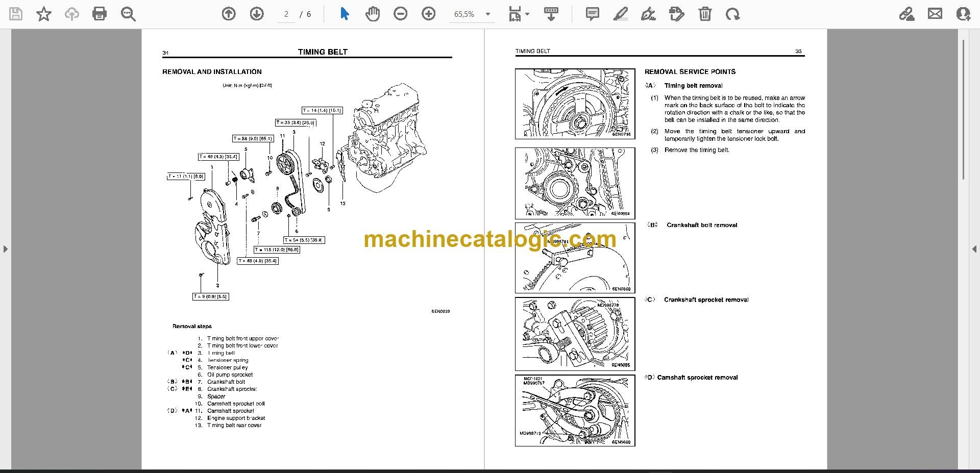Click the 'Crankshaft bolt removal' text
Viewport: 980px width, 473px height.
click(x=702, y=225)
